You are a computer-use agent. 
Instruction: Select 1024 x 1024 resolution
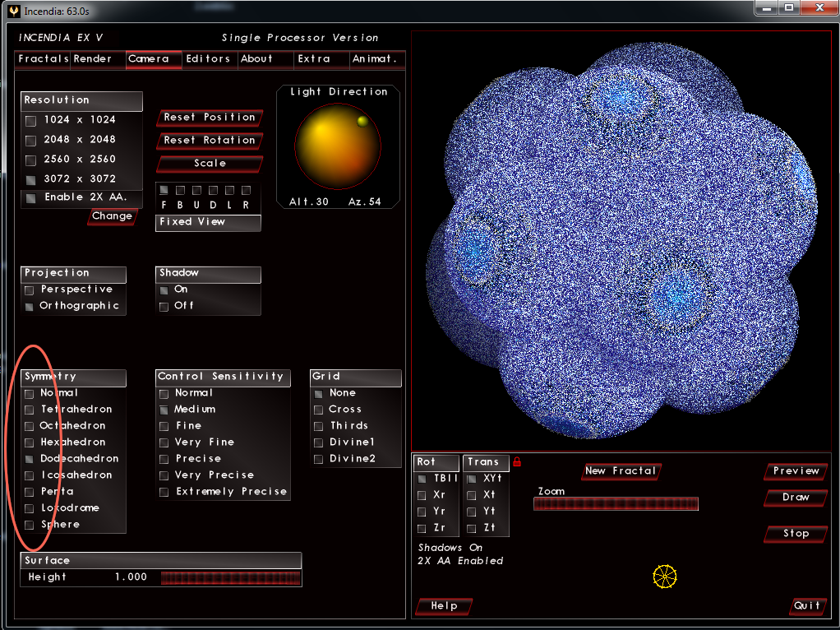(31, 121)
